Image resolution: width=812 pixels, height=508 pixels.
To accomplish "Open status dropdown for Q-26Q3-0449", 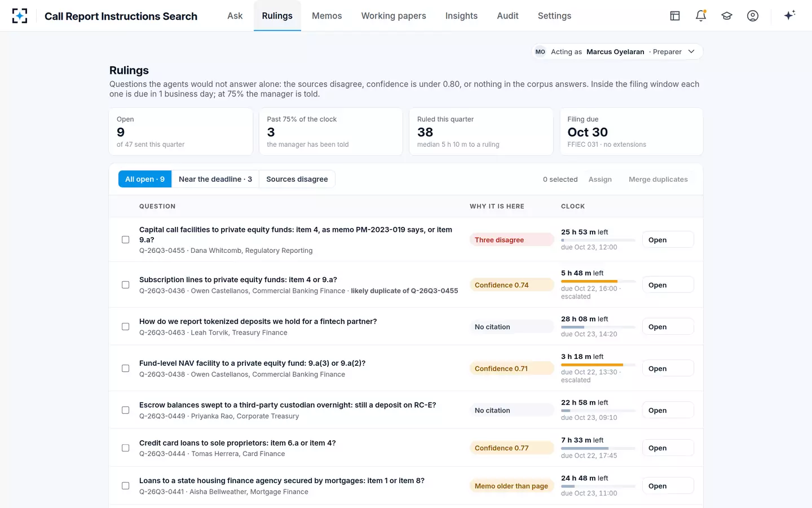I will tap(668, 410).
